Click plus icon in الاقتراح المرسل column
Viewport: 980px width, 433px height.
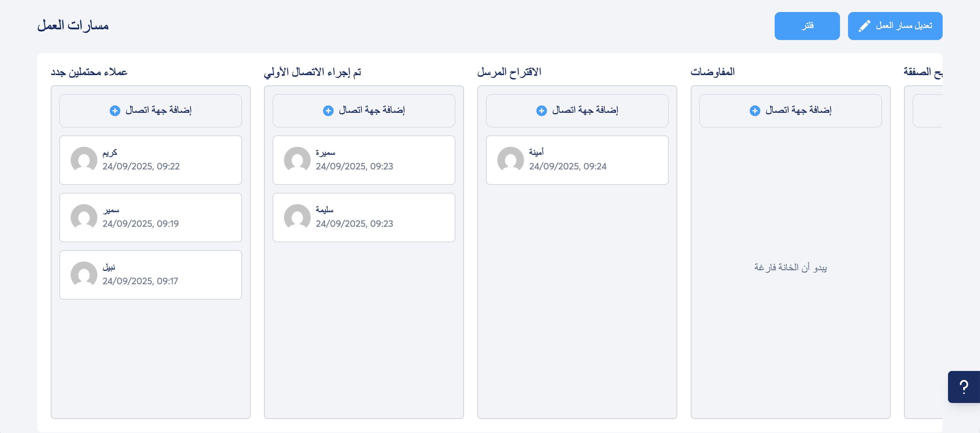coord(541,111)
